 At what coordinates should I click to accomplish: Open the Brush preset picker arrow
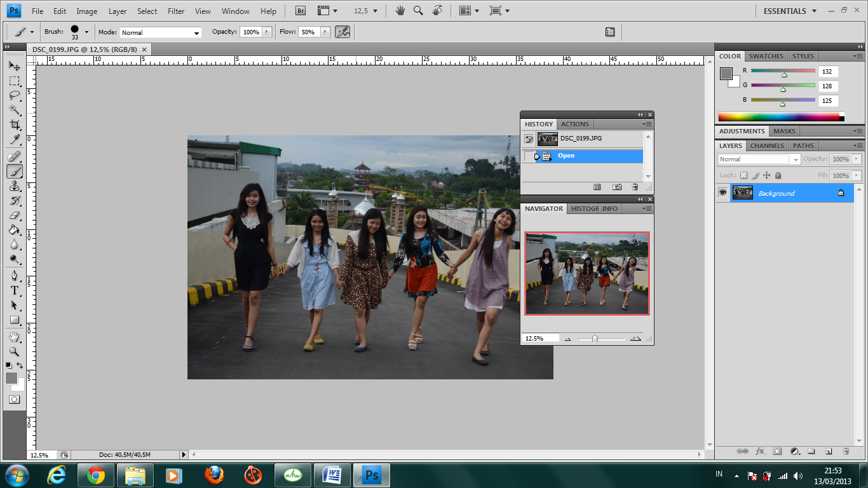tap(86, 32)
